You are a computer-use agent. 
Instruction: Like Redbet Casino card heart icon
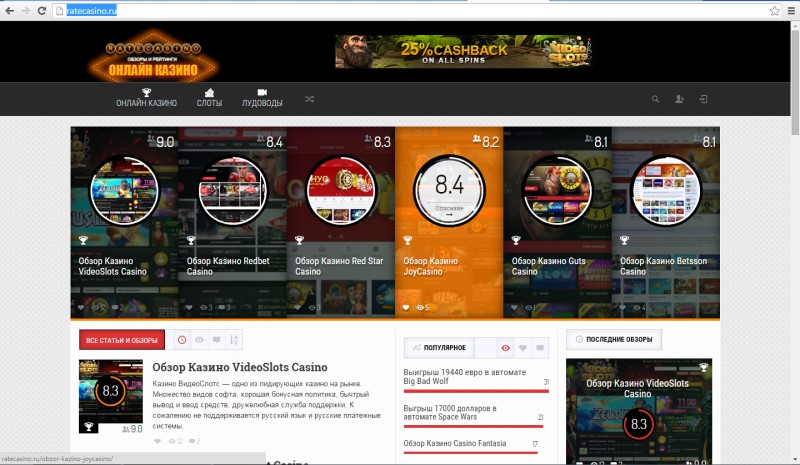[x=189, y=308]
